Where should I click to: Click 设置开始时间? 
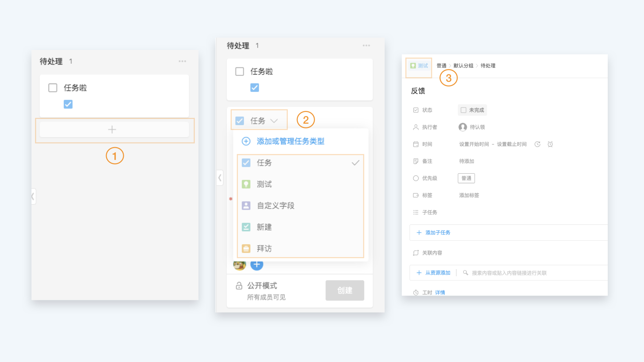[474, 144]
